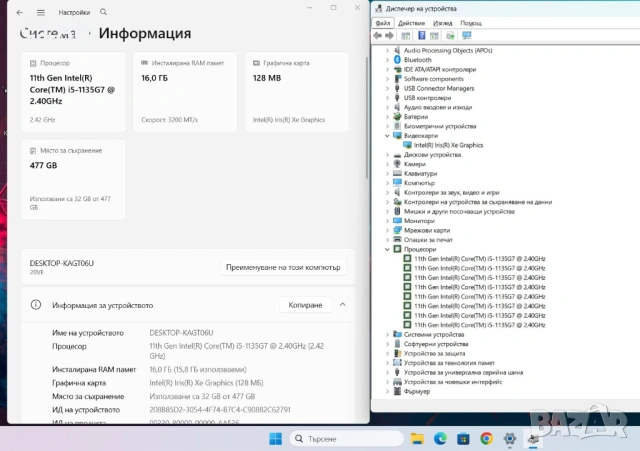
Task: Collapse Информация за устройството section chevron
Action: pyautogui.click(x=342, y=305)
